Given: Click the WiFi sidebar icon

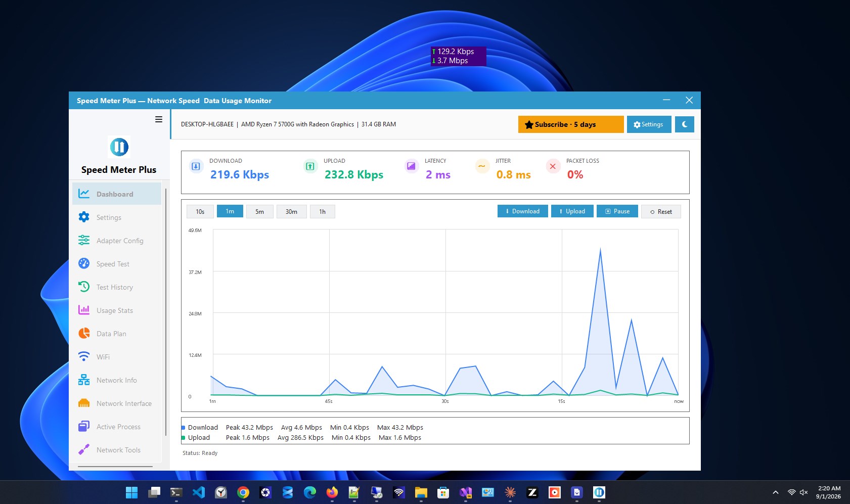Looking at the screenshot, I should click(84, 356).
